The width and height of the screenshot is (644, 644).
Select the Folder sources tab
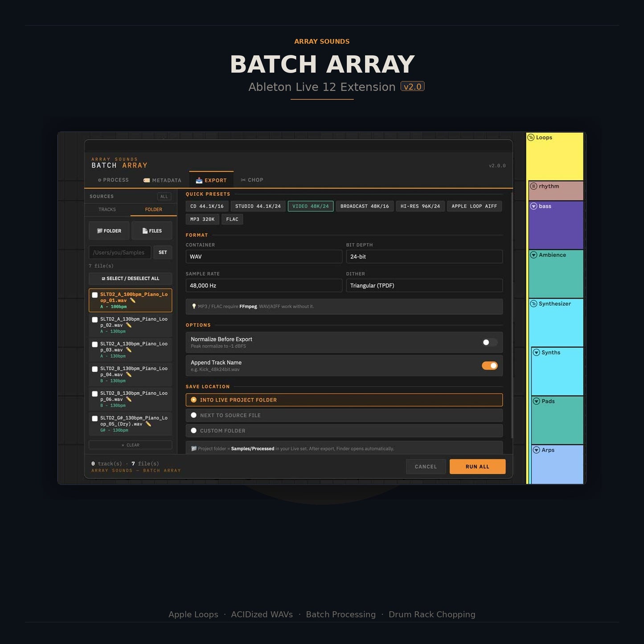(153, 209)
